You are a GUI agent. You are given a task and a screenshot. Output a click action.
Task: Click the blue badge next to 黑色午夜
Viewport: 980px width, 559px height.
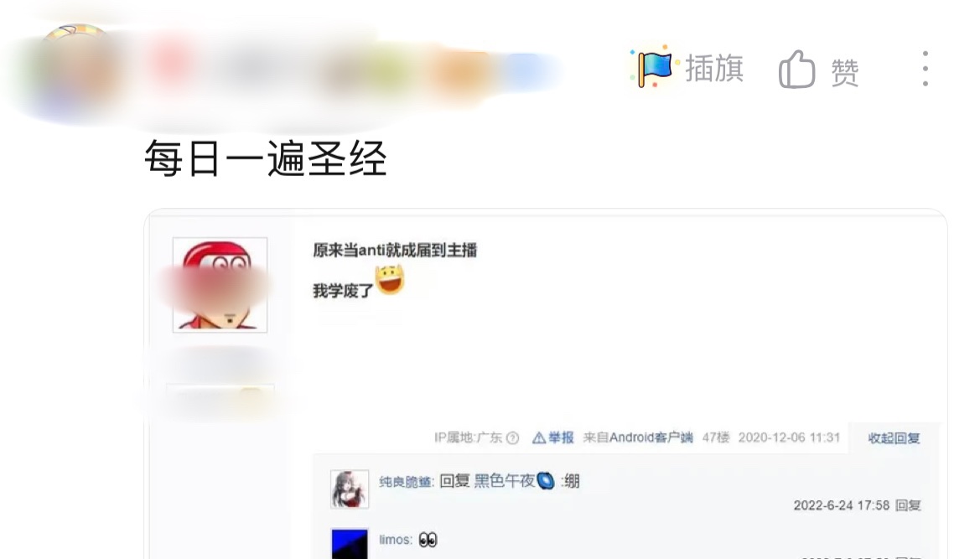pyautogui.click(x=546, y=481)
